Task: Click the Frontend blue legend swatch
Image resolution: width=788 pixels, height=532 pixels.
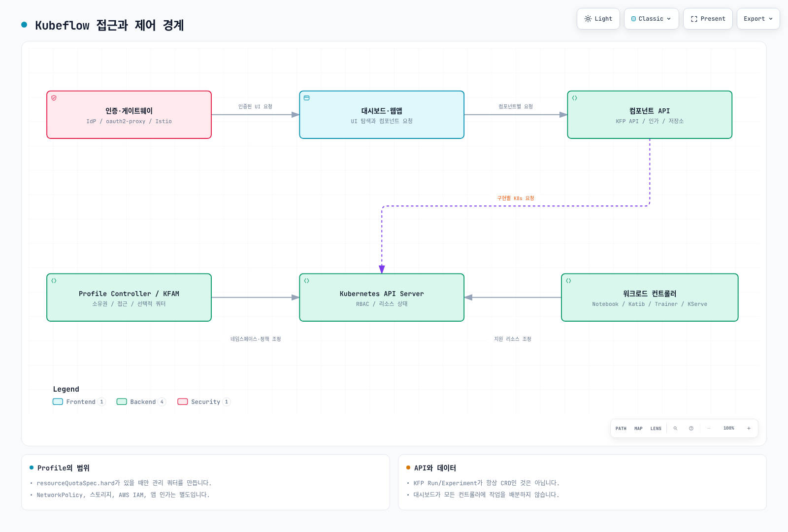Action: pos(58,401)
